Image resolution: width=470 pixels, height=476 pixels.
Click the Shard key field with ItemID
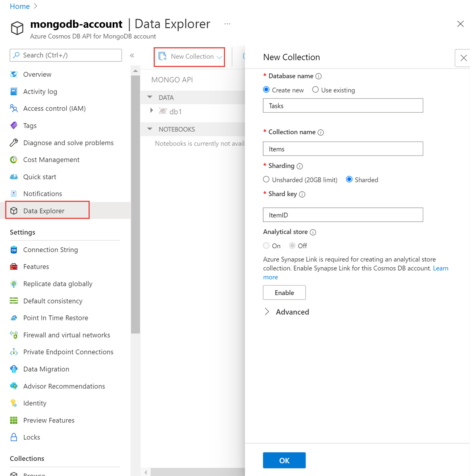[343, 215]
